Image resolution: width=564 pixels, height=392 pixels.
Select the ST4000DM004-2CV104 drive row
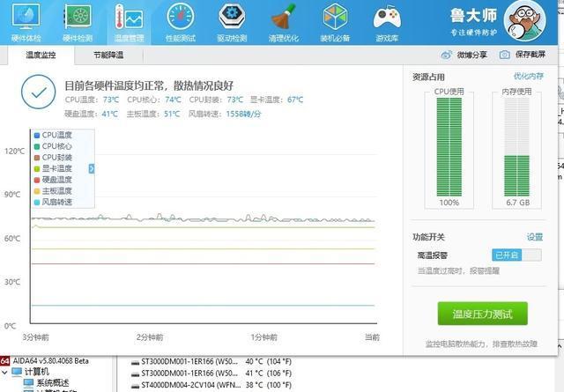tap(211, 385)
